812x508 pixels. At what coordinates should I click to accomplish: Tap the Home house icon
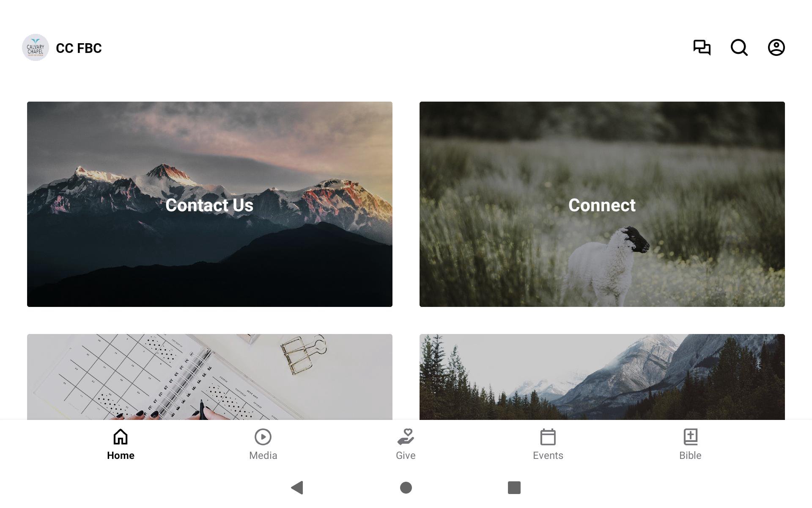tap(121, 437)
